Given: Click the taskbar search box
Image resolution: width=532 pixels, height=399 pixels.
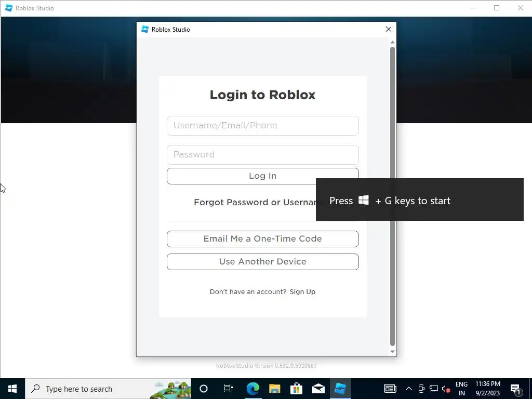Looking at the screenshot, I should (x=108, y=389).
